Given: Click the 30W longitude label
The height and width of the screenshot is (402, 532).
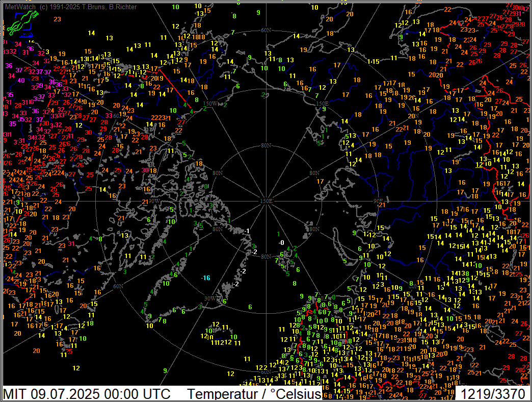Looking at the screenshot, I should click(210, 298).
